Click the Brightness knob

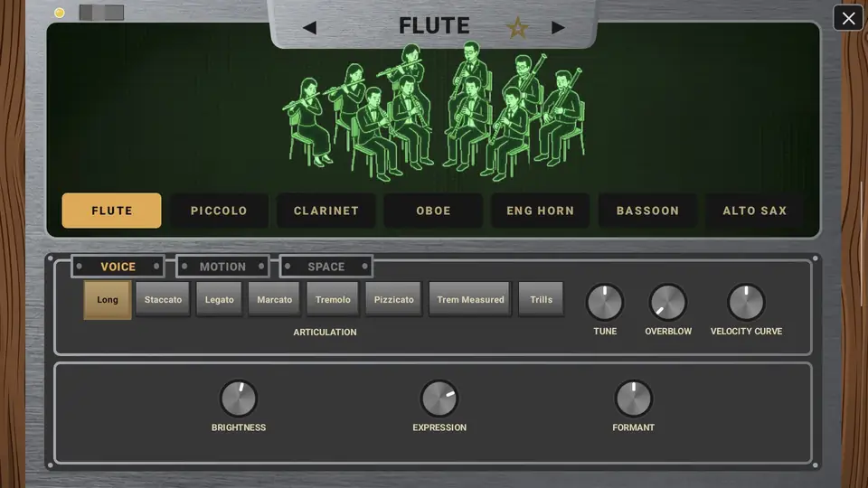point(239,398)
